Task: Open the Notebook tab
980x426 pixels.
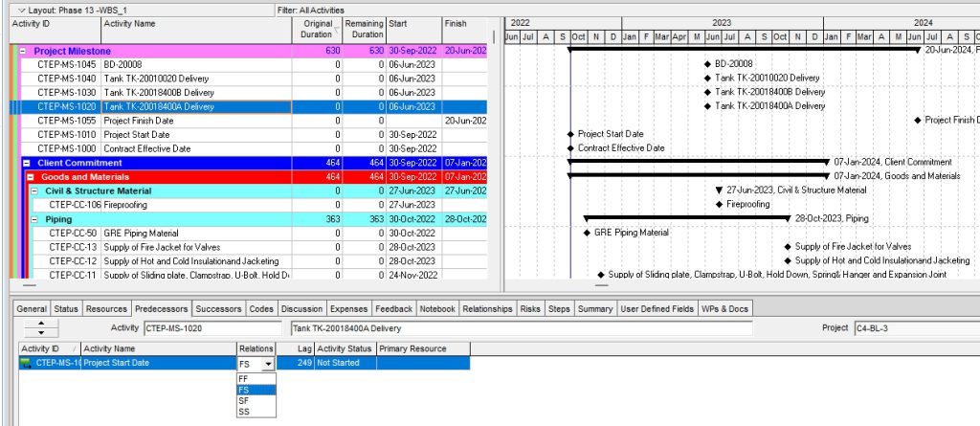Action: click(437, 309)
